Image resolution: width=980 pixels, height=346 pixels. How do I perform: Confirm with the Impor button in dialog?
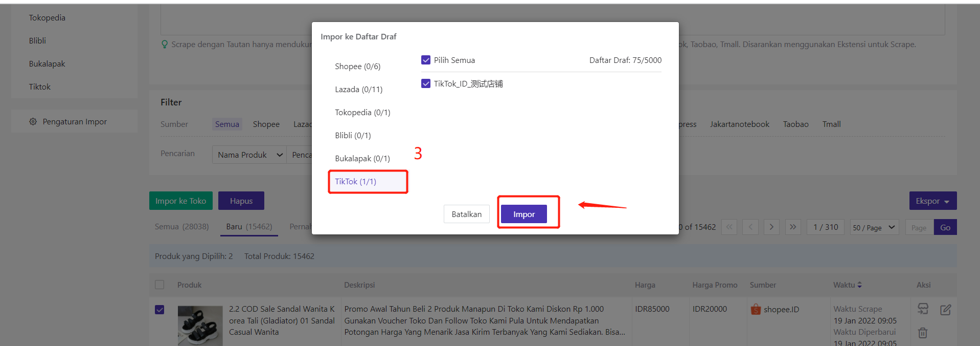tap(524, 214)
